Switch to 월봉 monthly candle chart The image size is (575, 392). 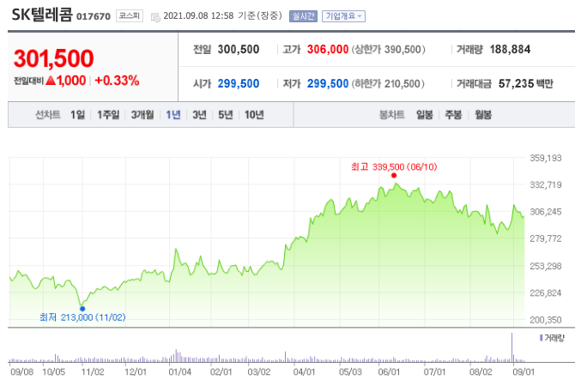pos(483,115)
